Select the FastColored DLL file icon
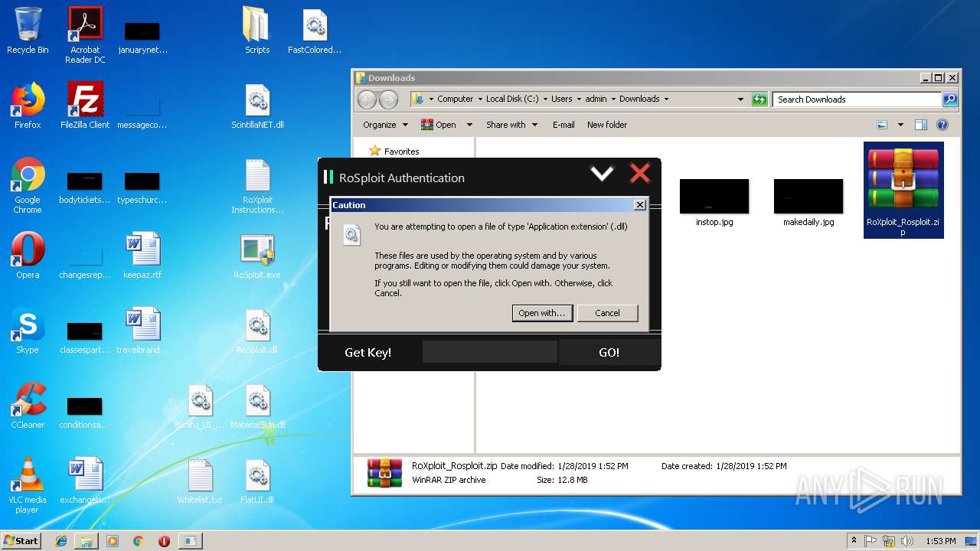The image size is (980, 551). click(315, 31)
